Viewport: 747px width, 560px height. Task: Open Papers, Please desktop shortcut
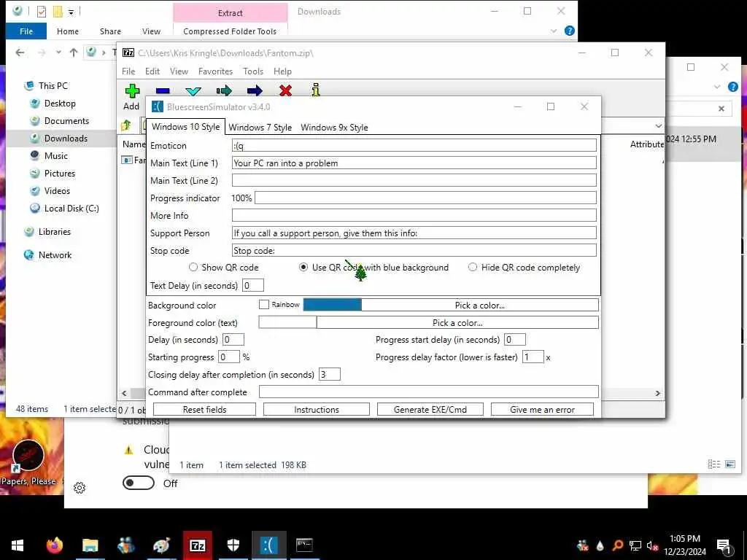point(28,461)
